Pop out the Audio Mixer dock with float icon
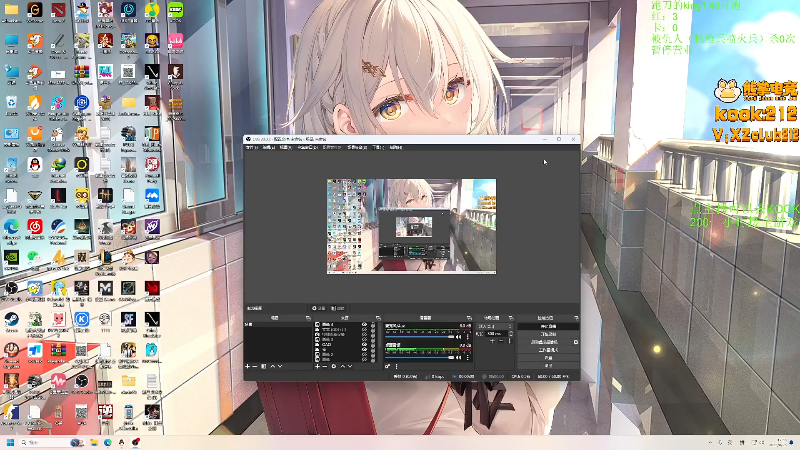The image size is (800, 450). coord(469,318)
